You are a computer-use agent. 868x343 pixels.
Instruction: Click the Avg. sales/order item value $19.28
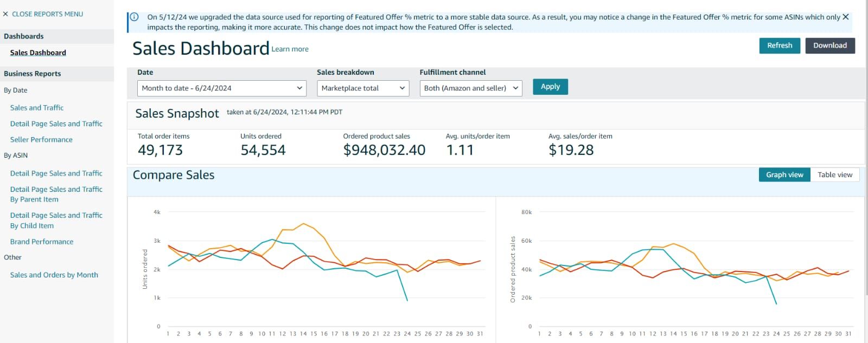pyautogui.click(x=571, y=150)
